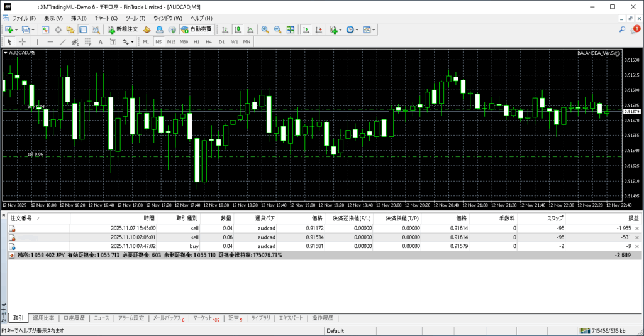The image size is (644, 336).
Task: Click the zoom out magnifier icon
Action: click(277, 30)
